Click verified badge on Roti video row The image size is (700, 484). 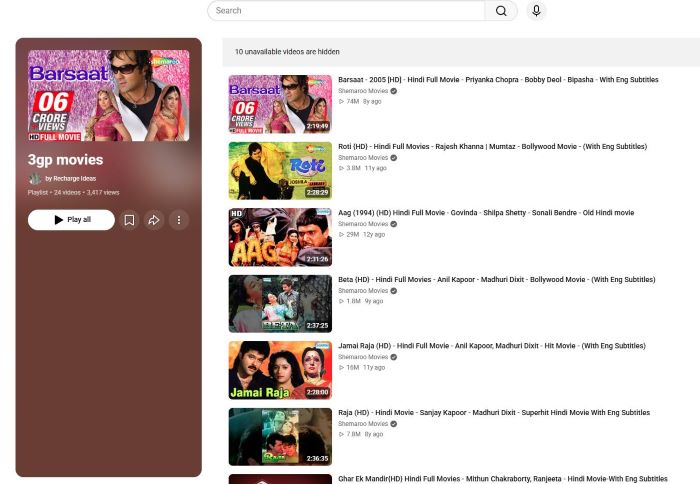394,158
